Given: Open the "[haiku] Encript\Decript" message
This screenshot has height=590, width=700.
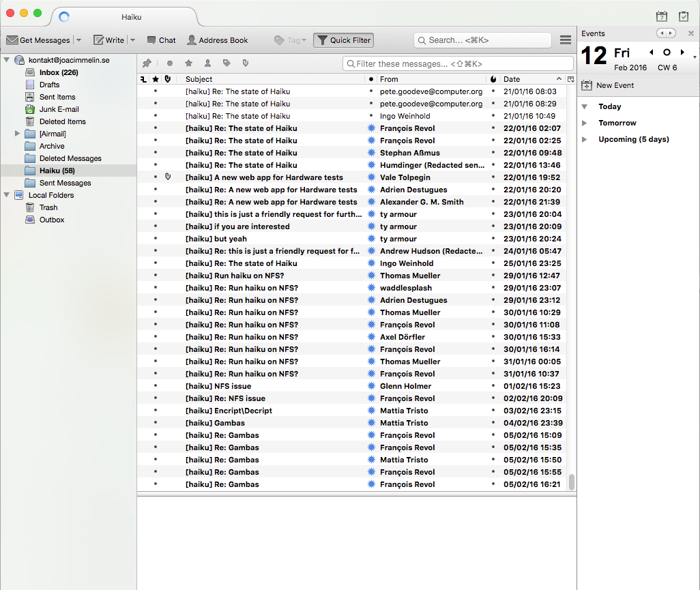Looking at the screenshot, I should coord(229,411).
